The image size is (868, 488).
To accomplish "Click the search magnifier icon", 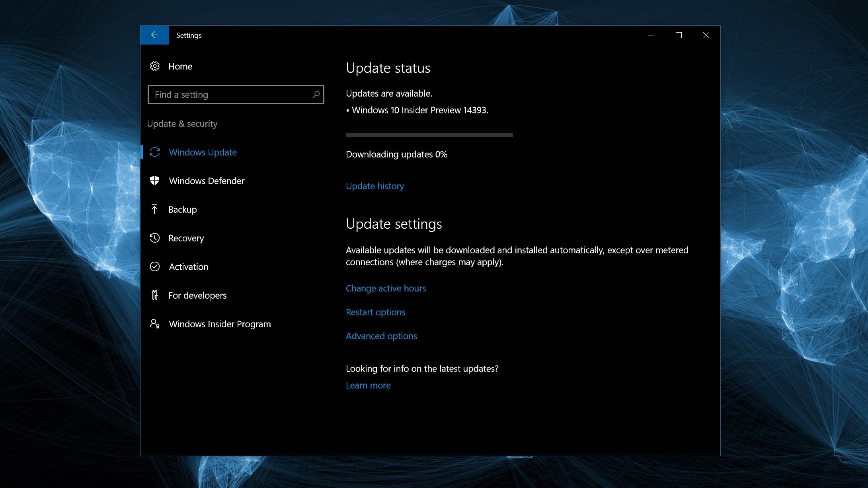I will click(x=316, y=95).
